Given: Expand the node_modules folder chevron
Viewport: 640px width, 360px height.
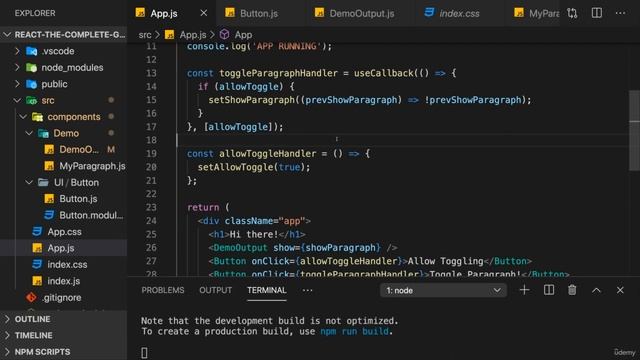Looking at the screenshot, I should 18,67.
